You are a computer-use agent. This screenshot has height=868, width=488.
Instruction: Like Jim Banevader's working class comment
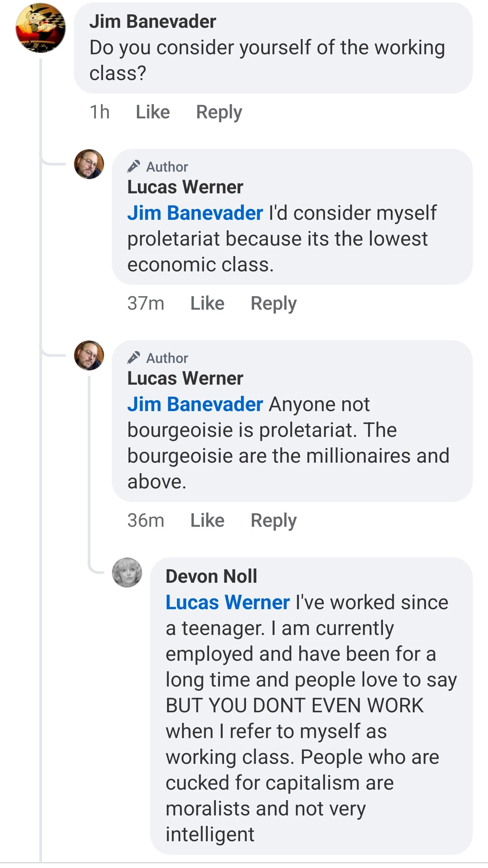coord(152,112)
